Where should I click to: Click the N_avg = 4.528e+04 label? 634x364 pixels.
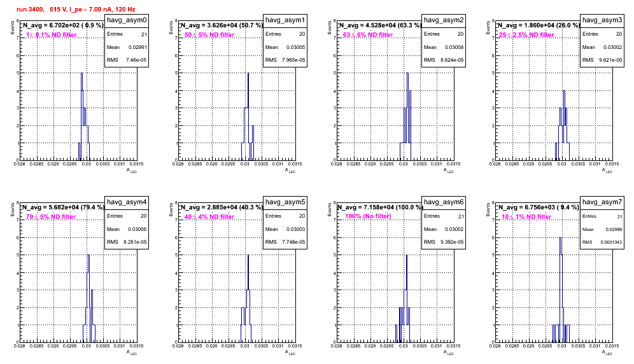coord(379,25)
